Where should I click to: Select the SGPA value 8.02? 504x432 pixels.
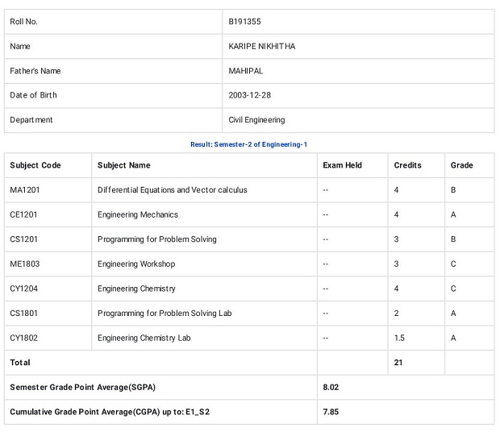(x=331, y=388)
